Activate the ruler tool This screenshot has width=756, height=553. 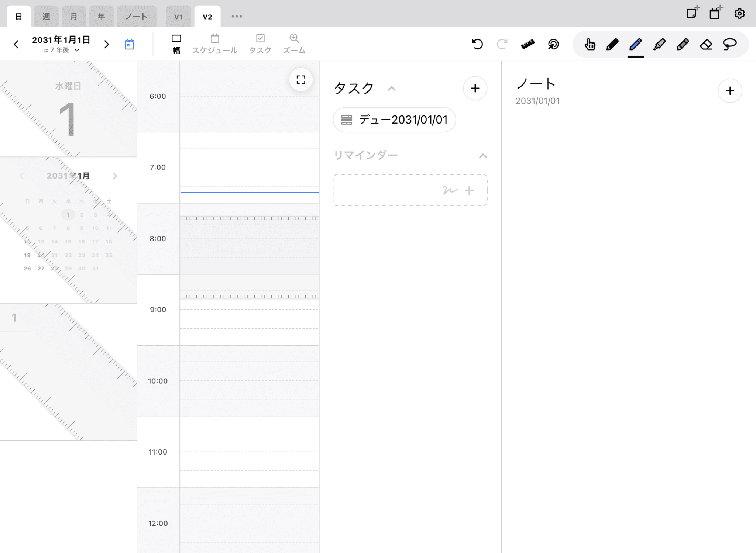(x=528, y=44)
